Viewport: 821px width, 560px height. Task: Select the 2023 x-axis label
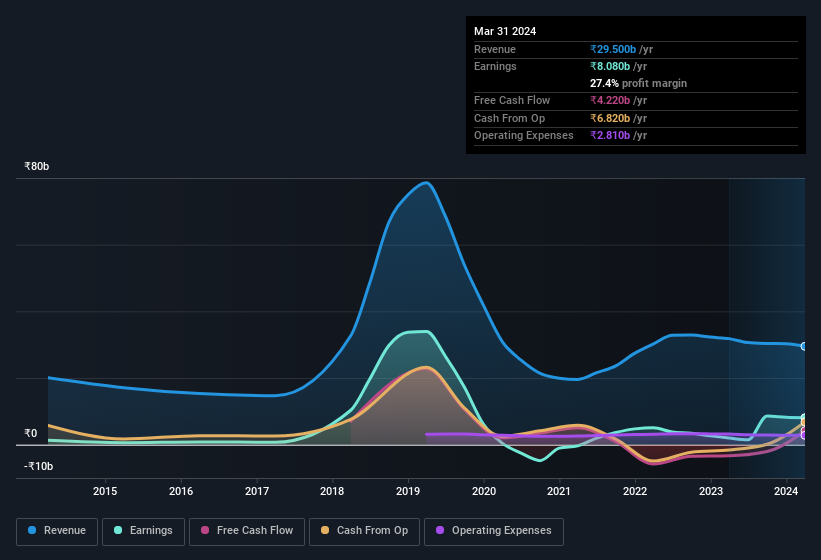pyautogui.click(x=711, y=491)
